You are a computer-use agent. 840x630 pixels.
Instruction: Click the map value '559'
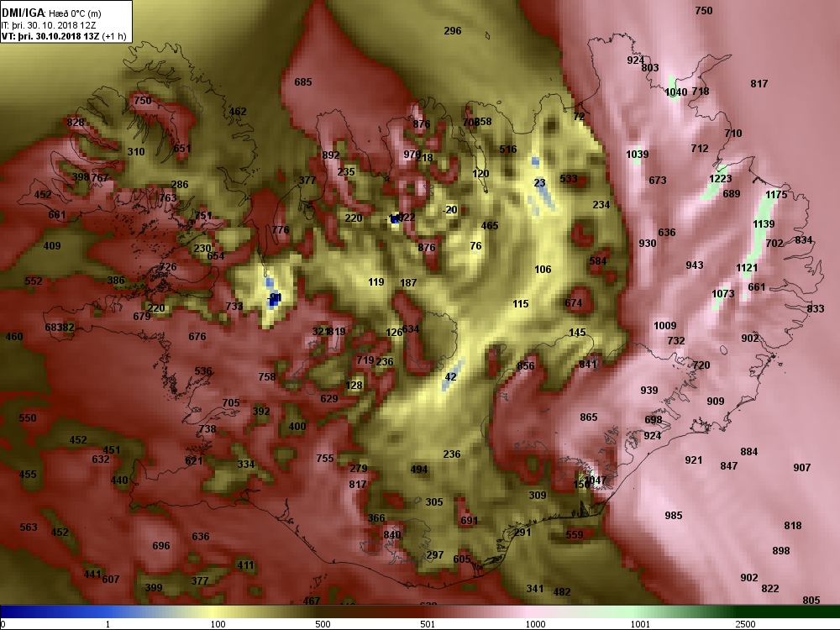tap(575, 534)
